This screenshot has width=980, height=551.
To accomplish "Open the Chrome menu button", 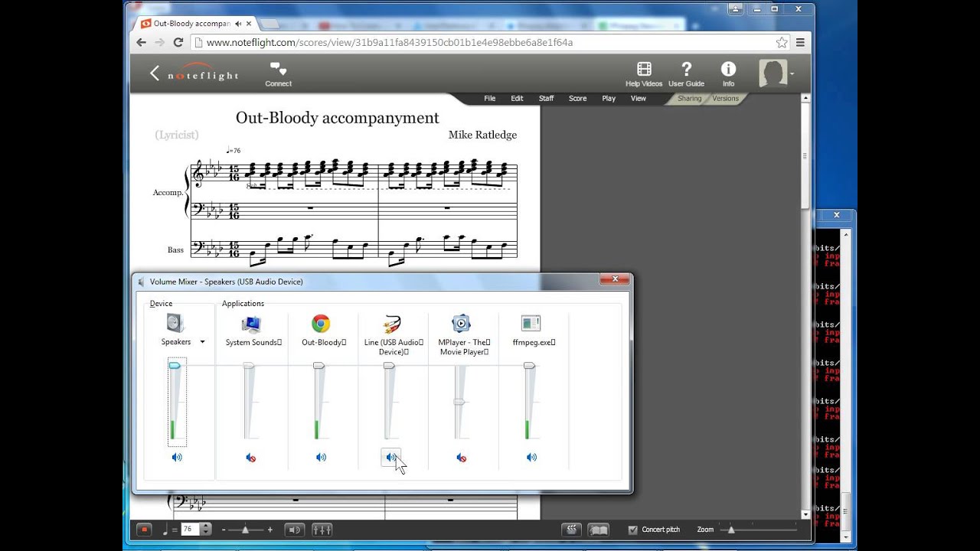I will [800, 43].
